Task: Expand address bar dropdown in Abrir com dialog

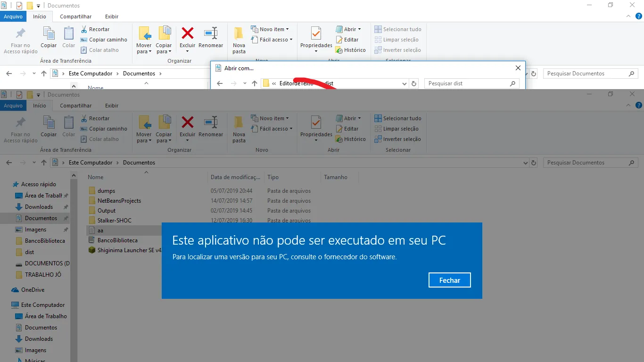Action: (404, 83)
